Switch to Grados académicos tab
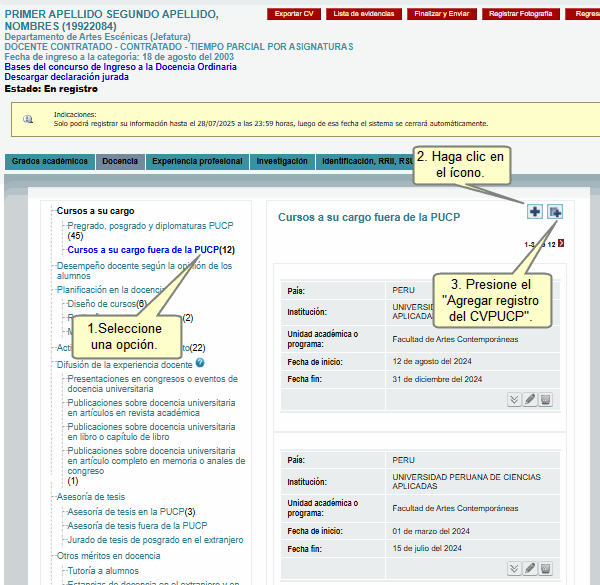Viewport: 600px width, 585px height. tap(50, 161)
